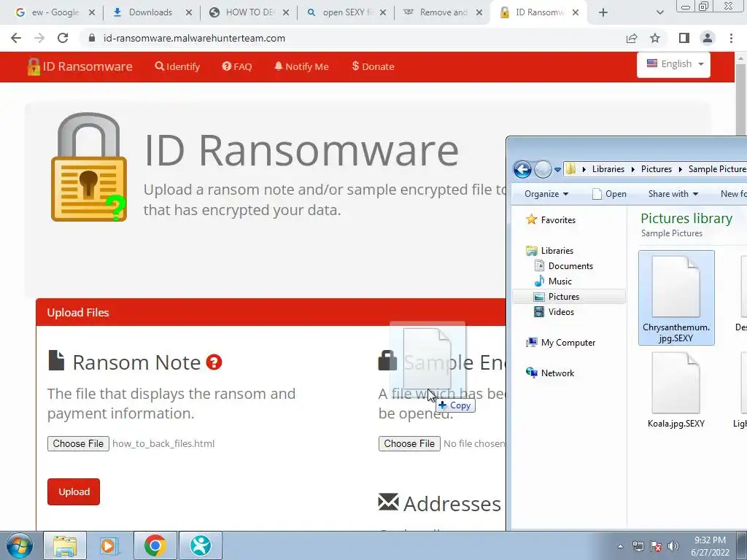Click Explorer back navigation button
747x560 pixels.
click(522, 169)
